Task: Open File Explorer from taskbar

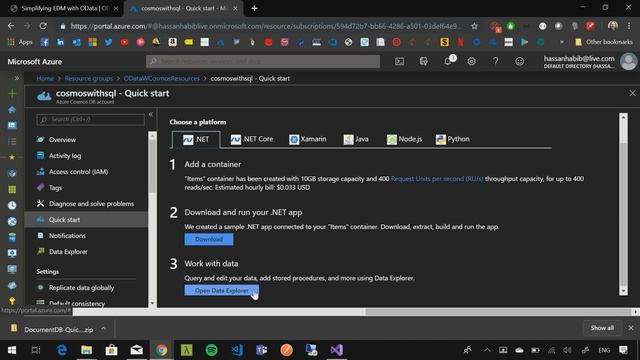Action: click(86, 350)
